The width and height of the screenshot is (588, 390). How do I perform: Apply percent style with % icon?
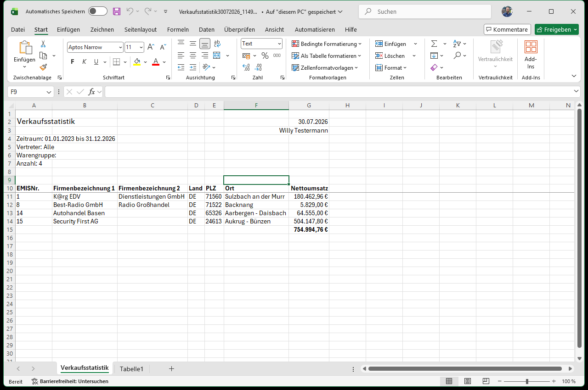(x=265, y=56)
